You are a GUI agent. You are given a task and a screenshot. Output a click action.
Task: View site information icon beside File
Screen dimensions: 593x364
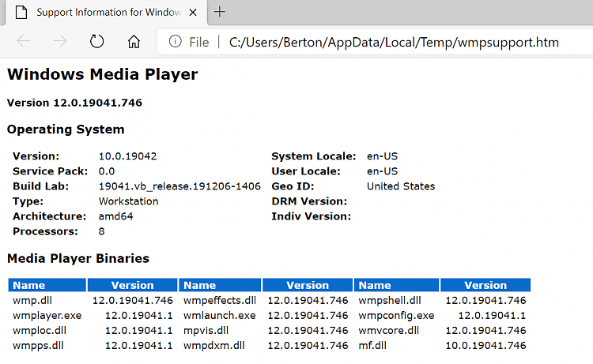pyautogui.click(x=175, y=41)
